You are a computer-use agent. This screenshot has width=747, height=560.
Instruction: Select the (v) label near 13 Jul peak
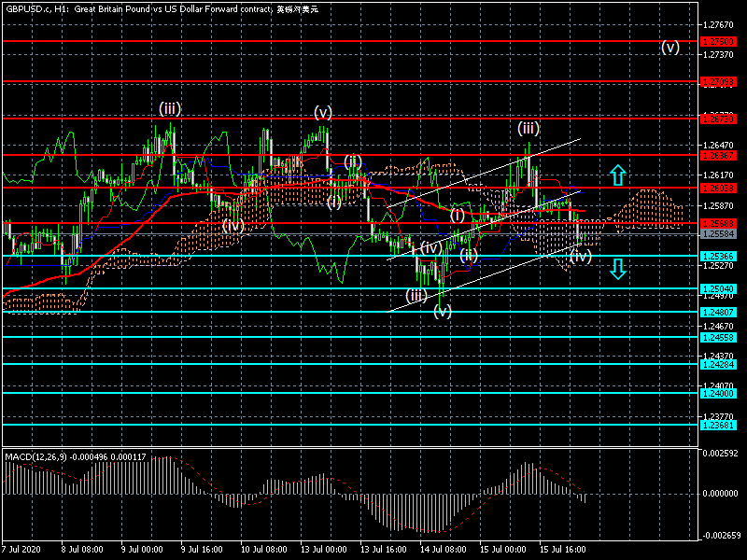323,112
